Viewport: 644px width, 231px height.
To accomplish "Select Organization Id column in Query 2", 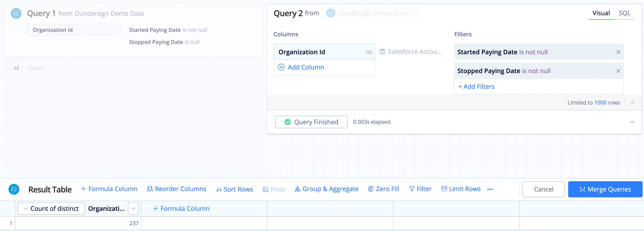I will [324, 52].
